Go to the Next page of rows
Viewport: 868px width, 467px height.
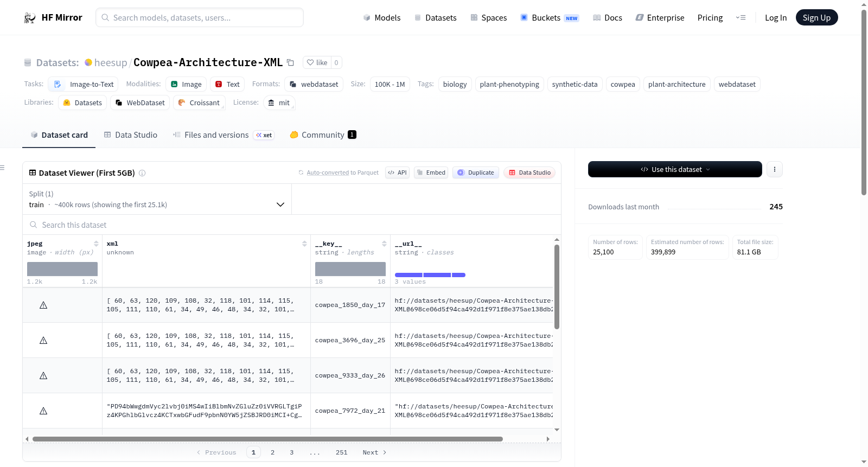374,452
